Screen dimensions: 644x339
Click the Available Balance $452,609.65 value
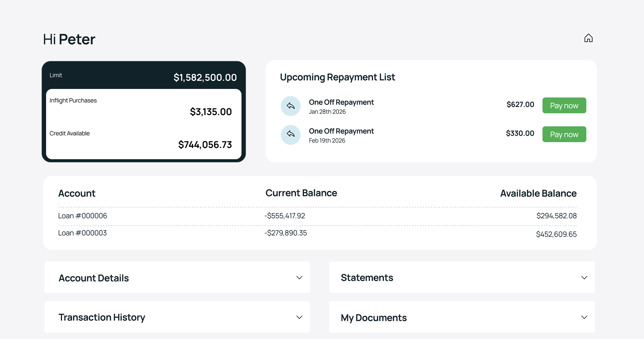click(x=556, y=234)
